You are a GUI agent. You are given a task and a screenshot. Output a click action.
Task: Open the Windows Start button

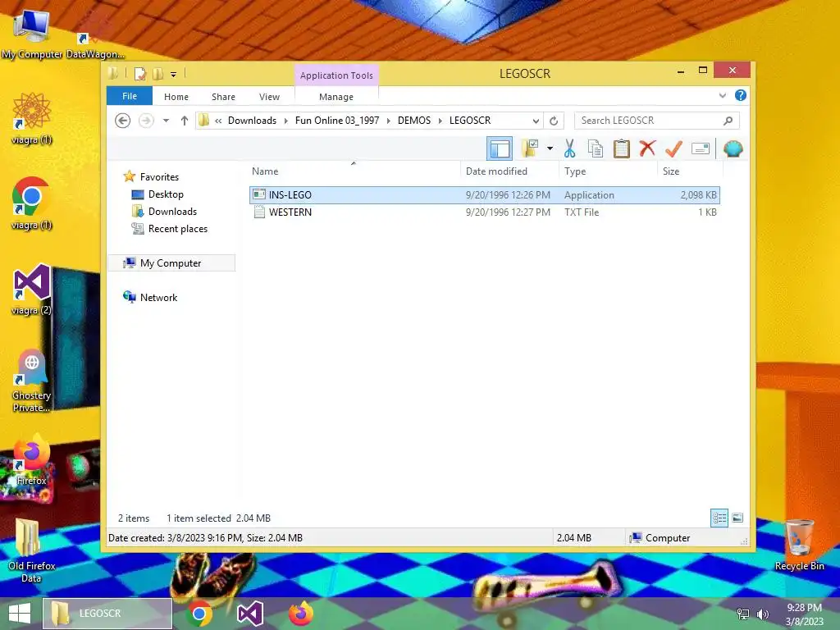pos(20,614)
